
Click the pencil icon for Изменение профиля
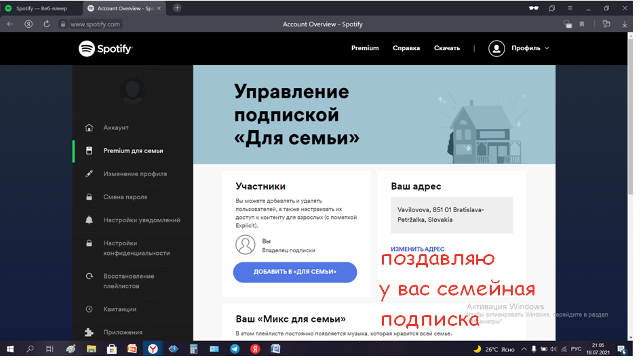89,174
